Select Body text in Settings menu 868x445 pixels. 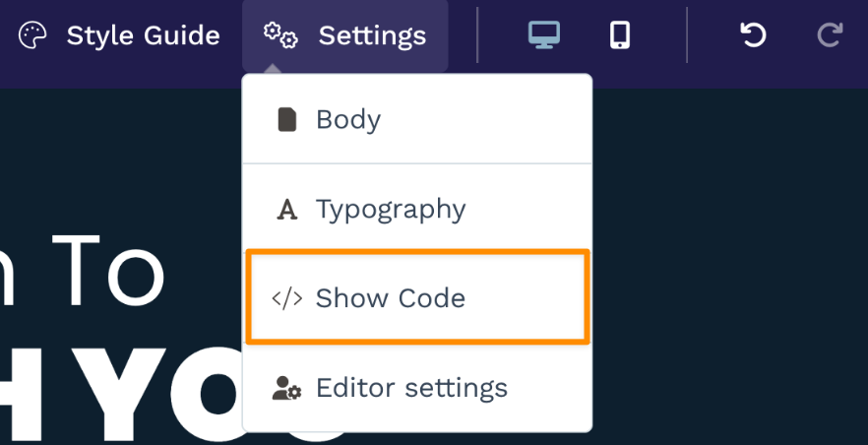pyautogui.click(x=348, y=120)
